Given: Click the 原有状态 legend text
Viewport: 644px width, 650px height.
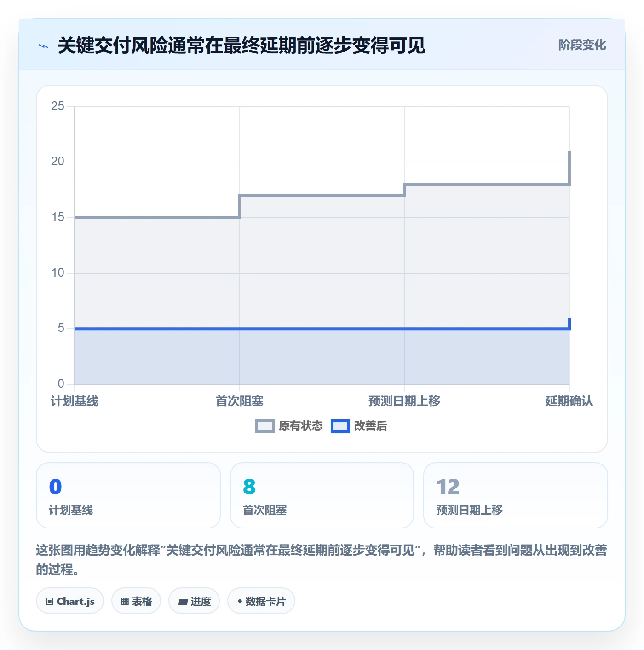Looking at the screenshot, I should coord(301,426).
